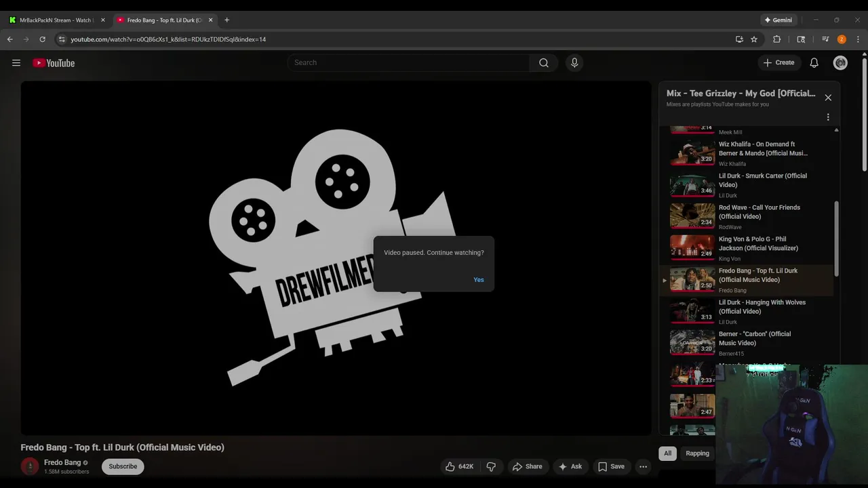The width and height of the screenshot is (868, 488).
Task: Like the video with thumbs up
Action: [x=460, y=466]
